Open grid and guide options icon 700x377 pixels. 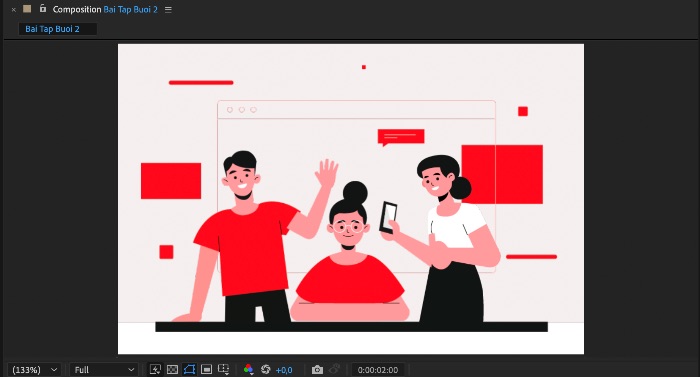pos(223,369)
